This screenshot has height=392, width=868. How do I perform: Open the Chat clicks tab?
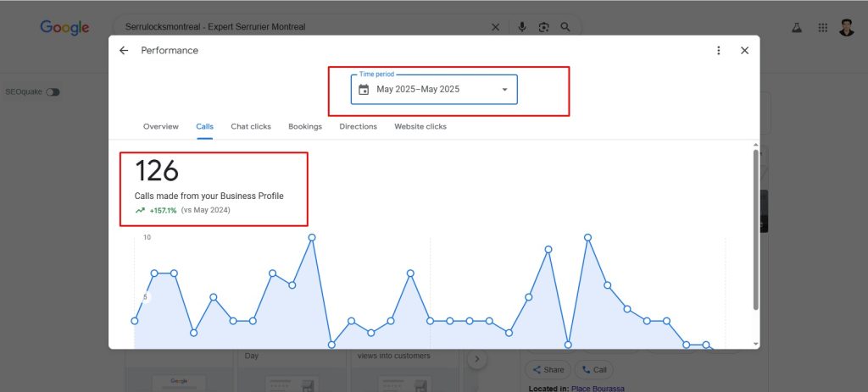[x=251, y=127]
